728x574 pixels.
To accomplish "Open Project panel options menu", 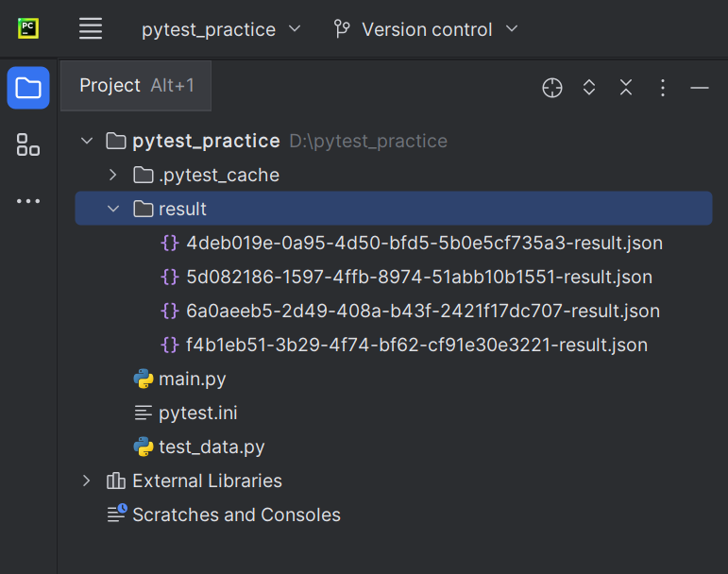I will (663, 88).
